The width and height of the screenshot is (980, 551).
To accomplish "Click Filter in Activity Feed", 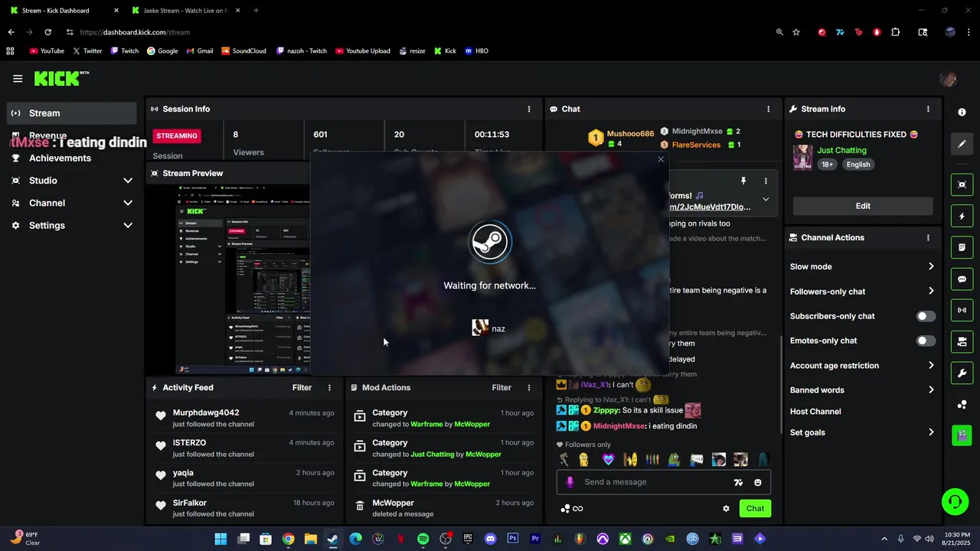I will point(302,387).
